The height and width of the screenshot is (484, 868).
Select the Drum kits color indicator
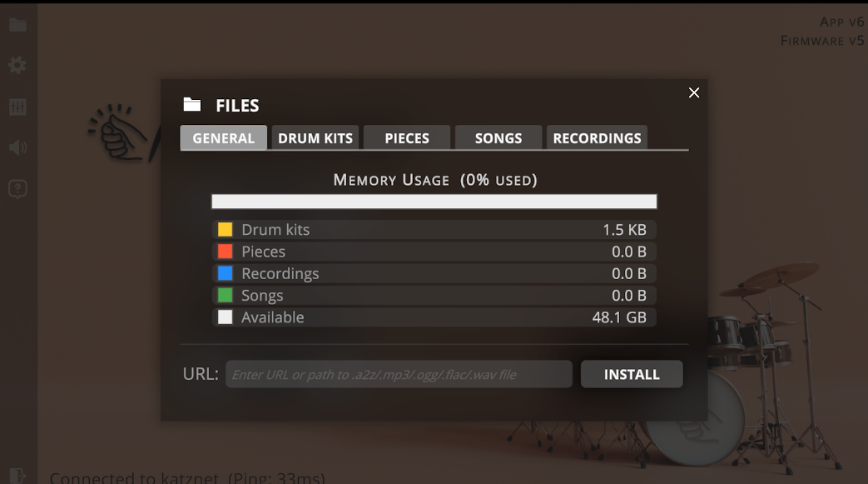pos(225,228)
